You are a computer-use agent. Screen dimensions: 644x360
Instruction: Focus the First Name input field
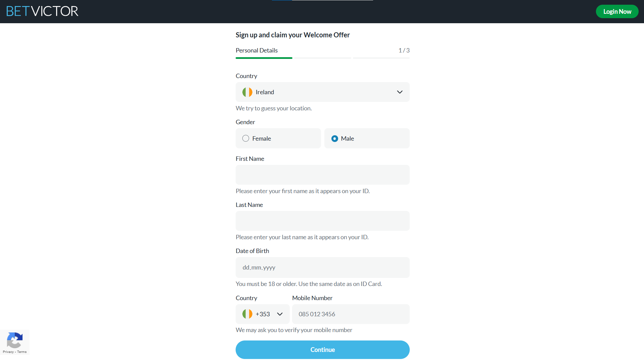pyautogui.click(x=323, y=175)
